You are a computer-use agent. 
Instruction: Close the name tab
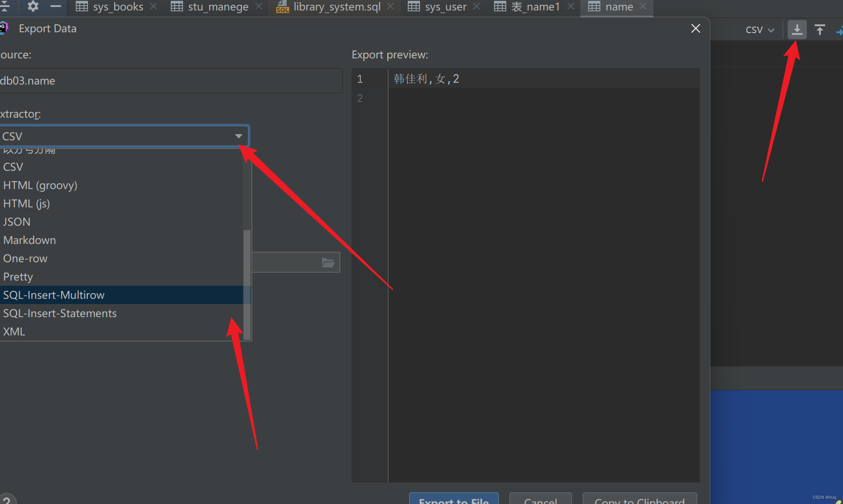tap(643, 7)
